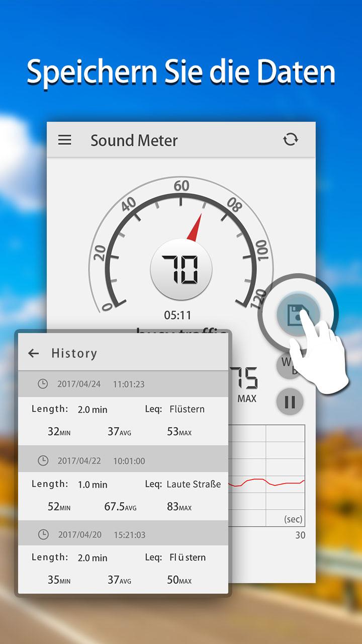
Task: Tap 83 MAX value
Action: tap(179, 507)
